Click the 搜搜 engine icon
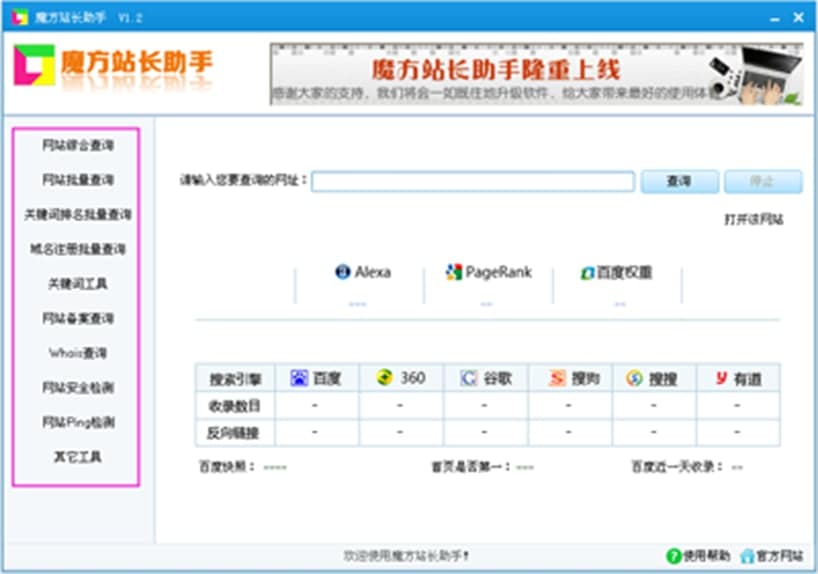Screen dimensions: 818x574 [634, 378]
